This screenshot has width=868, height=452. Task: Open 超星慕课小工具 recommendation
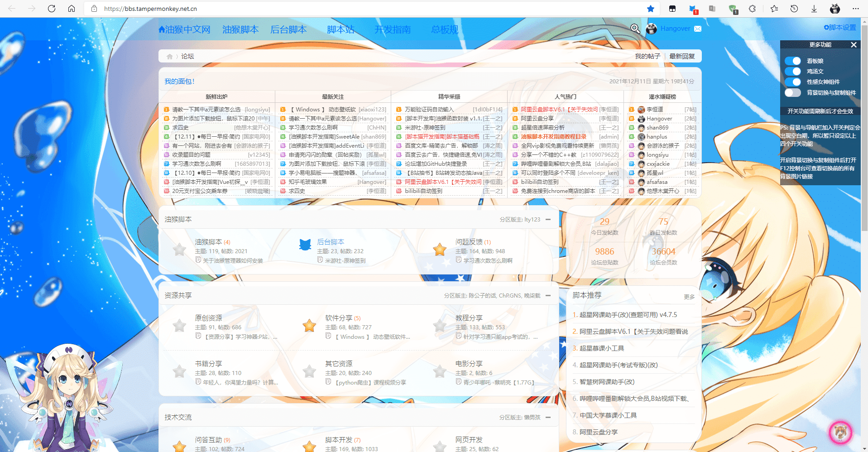(x=602, y=348)
